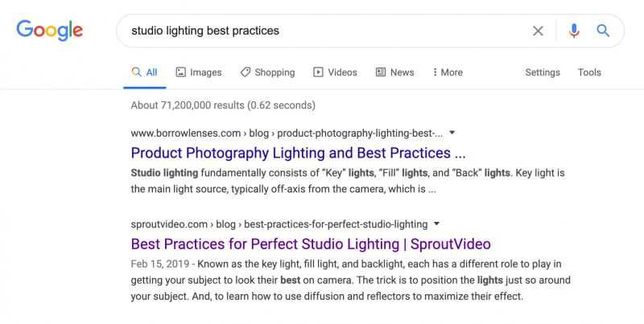Open Product Photography Lighting and Best Practices link
This screenshot has width=644, height=324.
298,153
